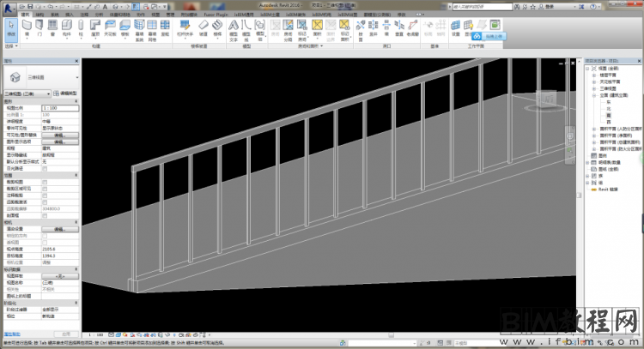
Task: Choose the Set work plane tool
Action: [x=455, y=28]
